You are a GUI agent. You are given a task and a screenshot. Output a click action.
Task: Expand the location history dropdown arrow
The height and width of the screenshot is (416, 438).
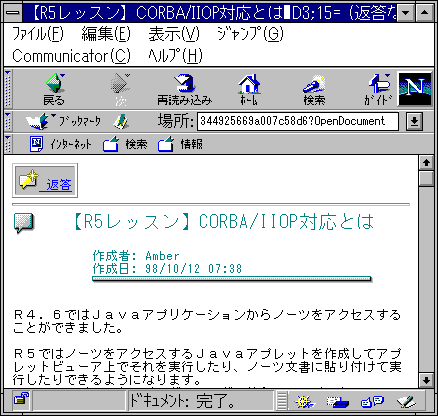[414, 121]
